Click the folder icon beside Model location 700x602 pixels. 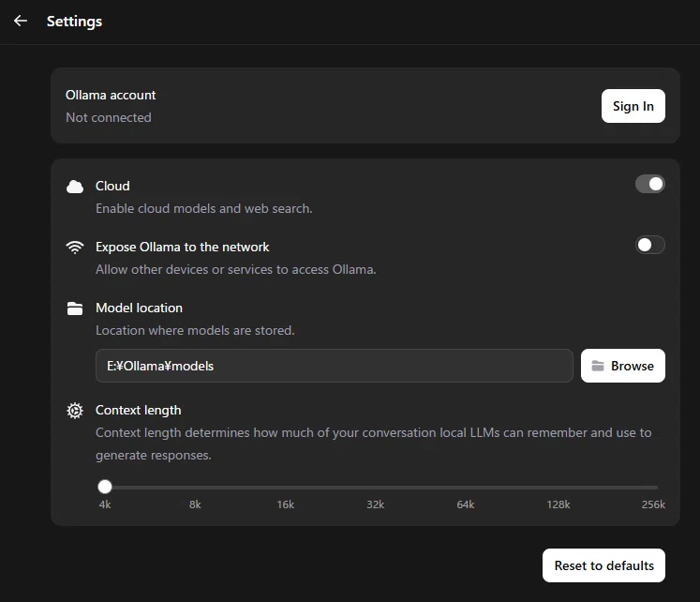click(75, 309)
